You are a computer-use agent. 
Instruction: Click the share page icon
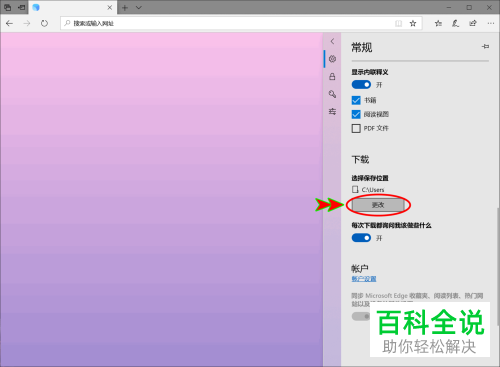pyautogui.click(x=473, y=23)
